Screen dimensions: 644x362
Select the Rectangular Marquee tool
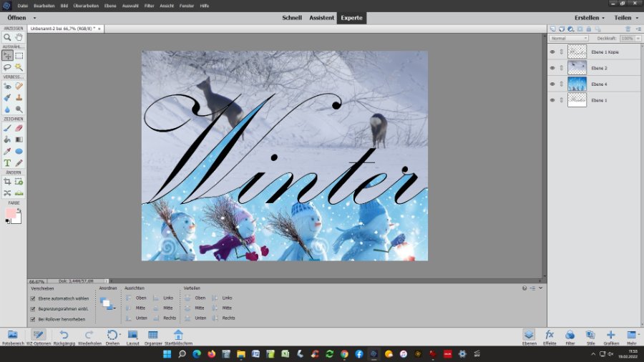[x=19, y=55]
